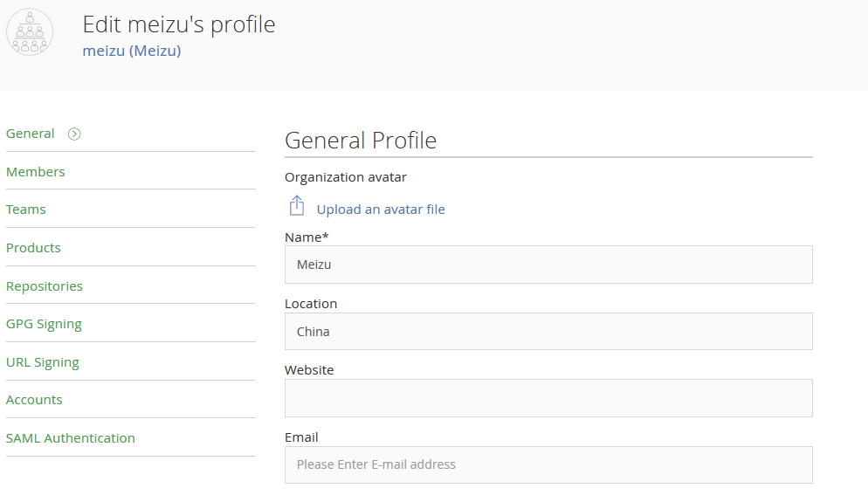This screenshot has height=502, width=868.
Task: Open the Products settings page
Action: (33, 248)
